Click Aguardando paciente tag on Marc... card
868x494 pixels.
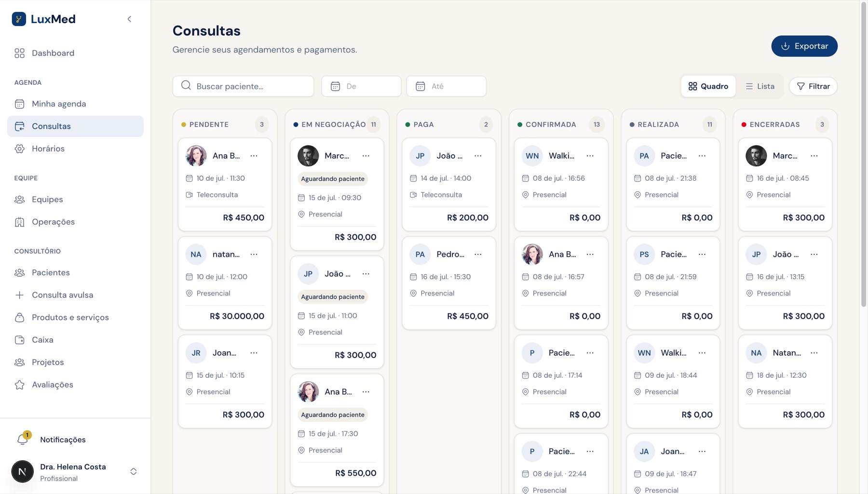click(x=333, y=179)
